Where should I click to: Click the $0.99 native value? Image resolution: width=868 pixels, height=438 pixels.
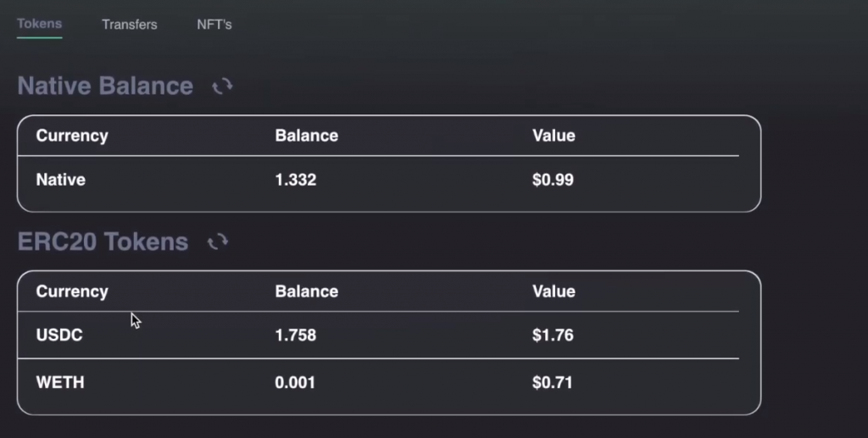click(x=553, y=180)
